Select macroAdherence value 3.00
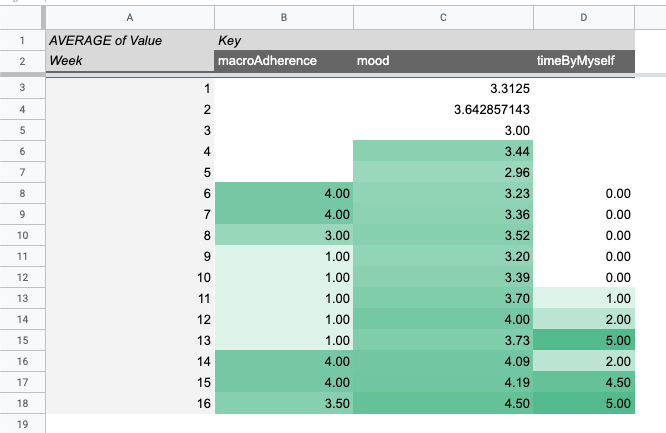Viewport: 666px width, 433px height. point(284,235)
